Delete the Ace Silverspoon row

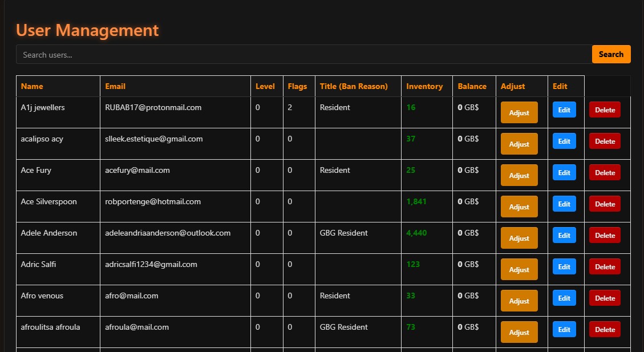(x=605, y=204)
